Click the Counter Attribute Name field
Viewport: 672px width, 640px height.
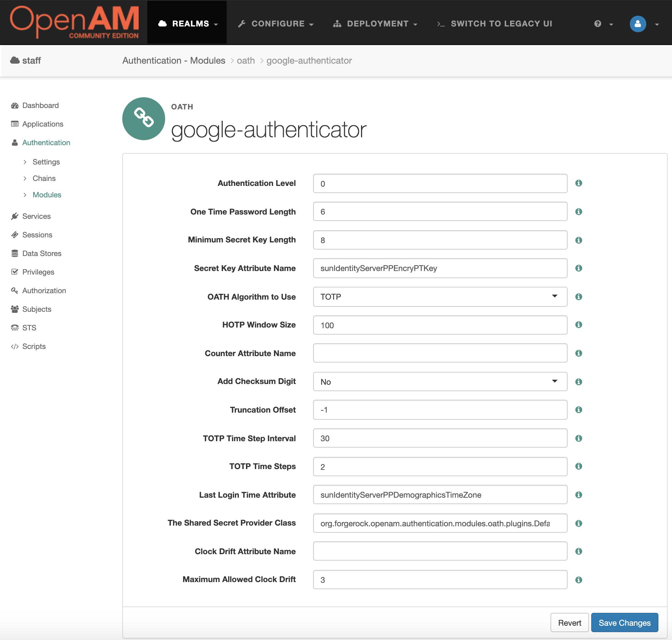pos(440,353)
